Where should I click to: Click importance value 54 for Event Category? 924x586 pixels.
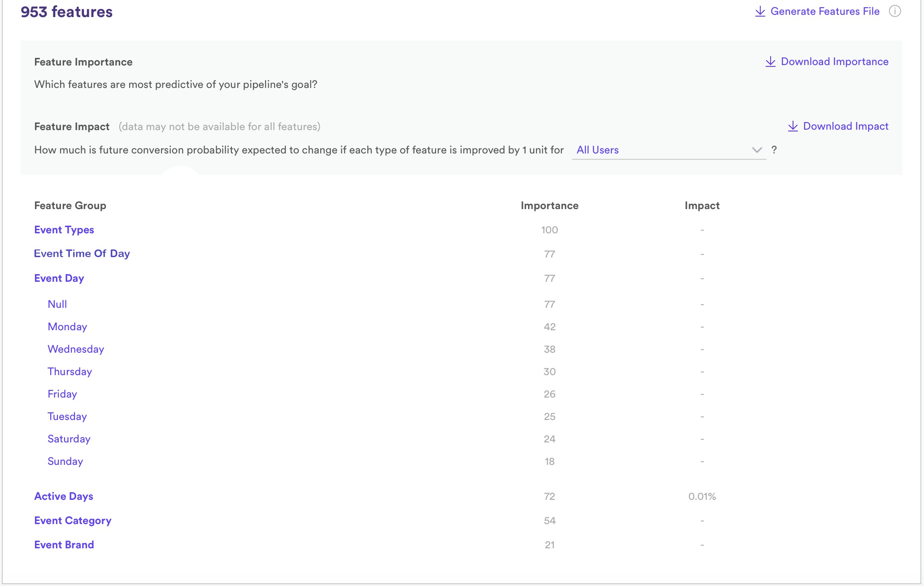[549, 520]
